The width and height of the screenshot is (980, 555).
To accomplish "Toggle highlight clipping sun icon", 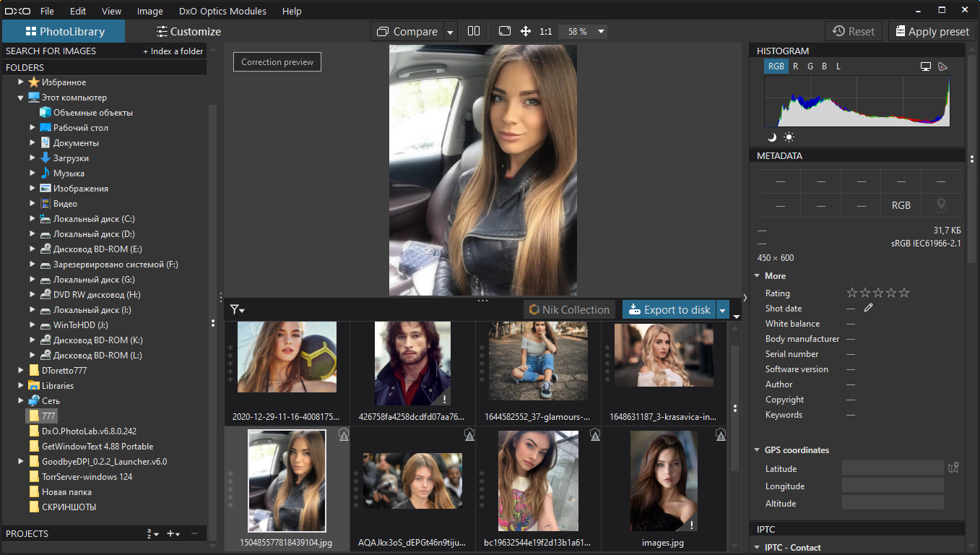I will point(789,137).
